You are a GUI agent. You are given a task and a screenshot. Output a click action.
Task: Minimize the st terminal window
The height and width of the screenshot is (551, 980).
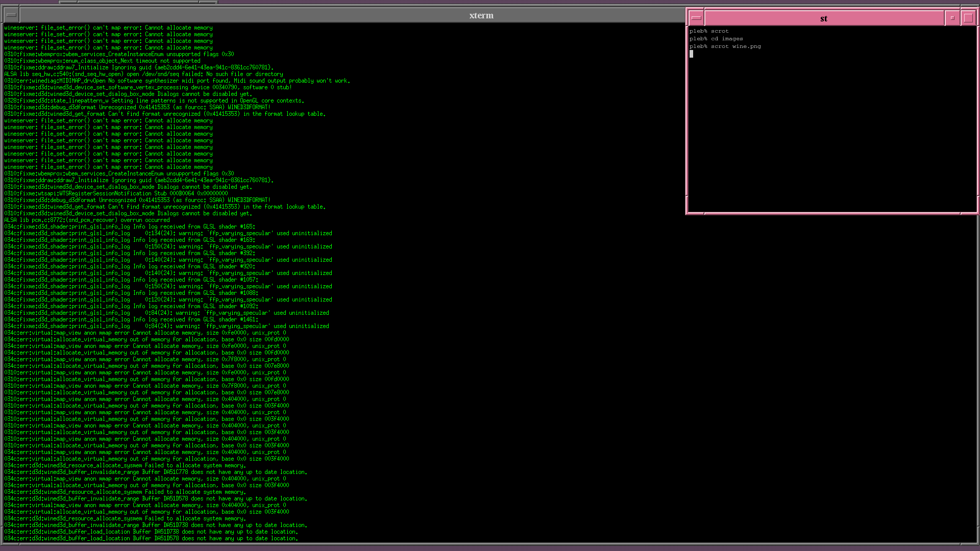952,18
